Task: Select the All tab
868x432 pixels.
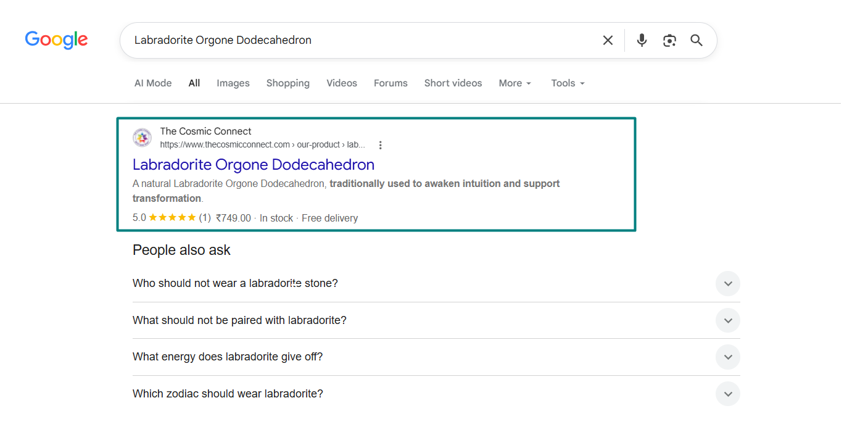Action: click(194, 83)
